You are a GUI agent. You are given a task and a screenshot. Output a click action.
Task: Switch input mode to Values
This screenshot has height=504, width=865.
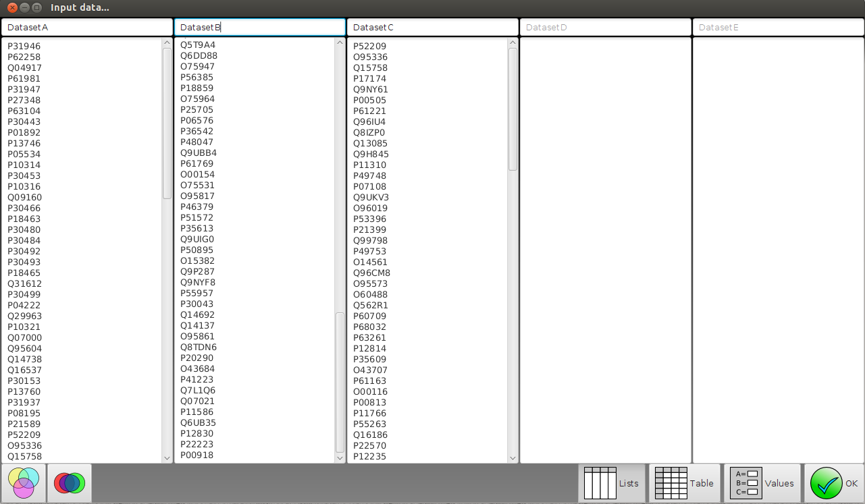(x=762, y=483)
